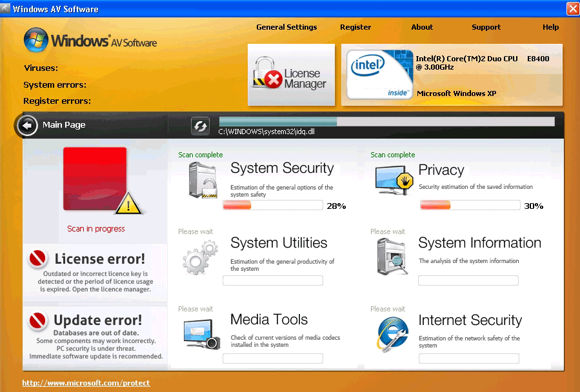Select the System Utilities gears icon

[x=199, y=258]
